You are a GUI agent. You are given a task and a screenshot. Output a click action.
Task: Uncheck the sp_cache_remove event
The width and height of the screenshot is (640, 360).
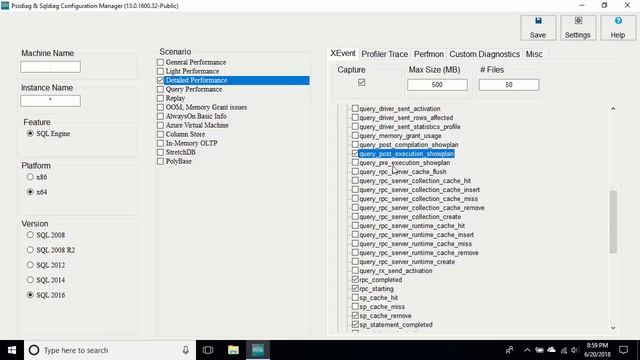click(355, 316)
